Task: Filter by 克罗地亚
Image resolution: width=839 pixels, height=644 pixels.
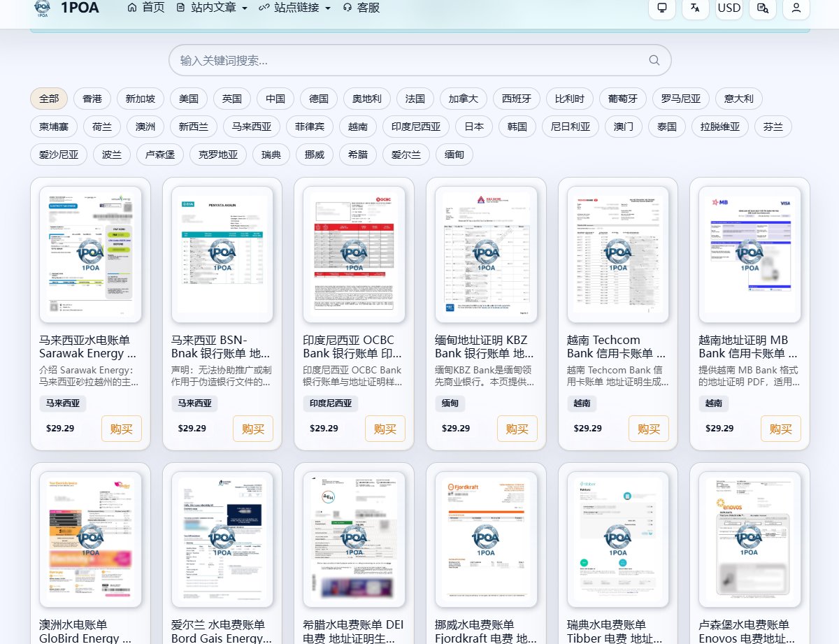Action: pos(218,155)
